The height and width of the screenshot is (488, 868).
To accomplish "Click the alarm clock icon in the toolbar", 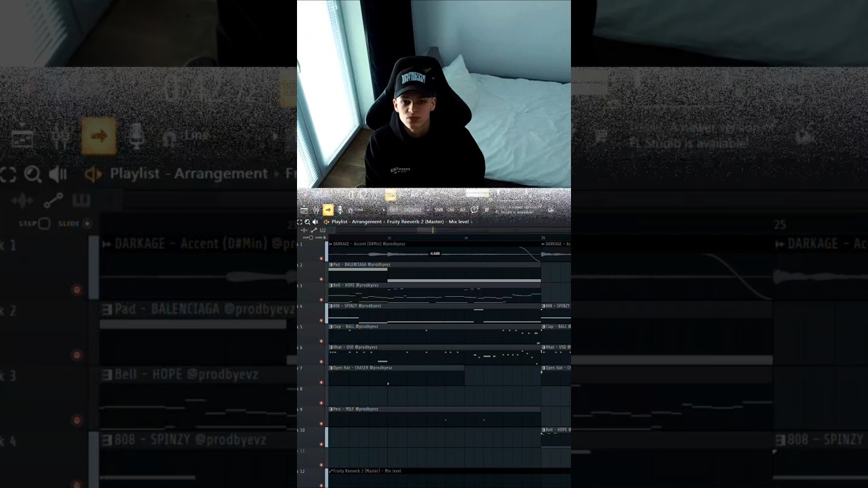I will pos(474,210).
